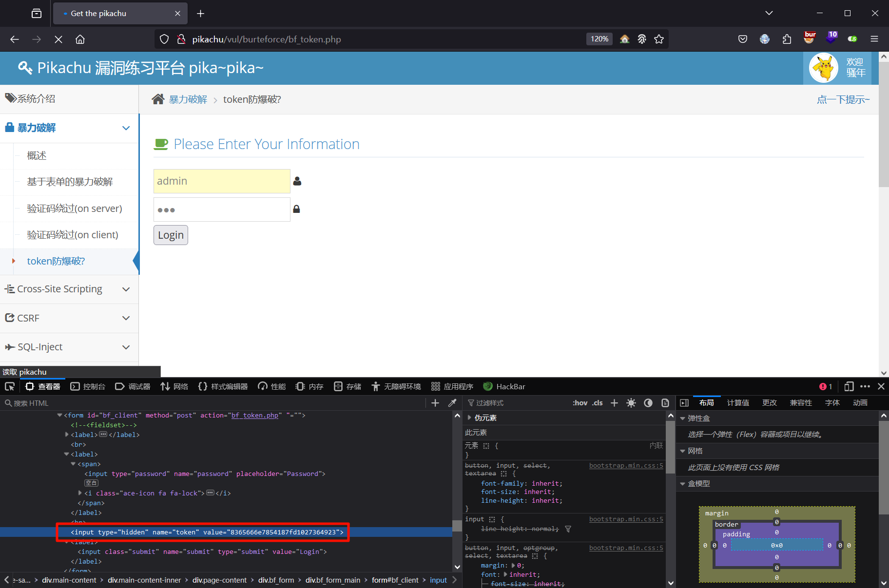Toggle dark color scheme simulation icon

click(648, 403)
